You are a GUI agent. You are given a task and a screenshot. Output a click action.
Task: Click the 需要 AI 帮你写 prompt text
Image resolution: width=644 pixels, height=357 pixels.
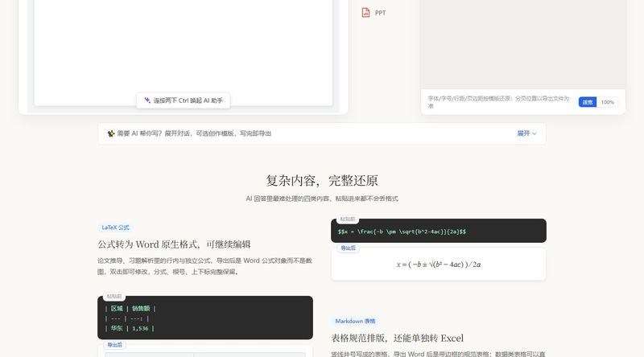(194, 133)
